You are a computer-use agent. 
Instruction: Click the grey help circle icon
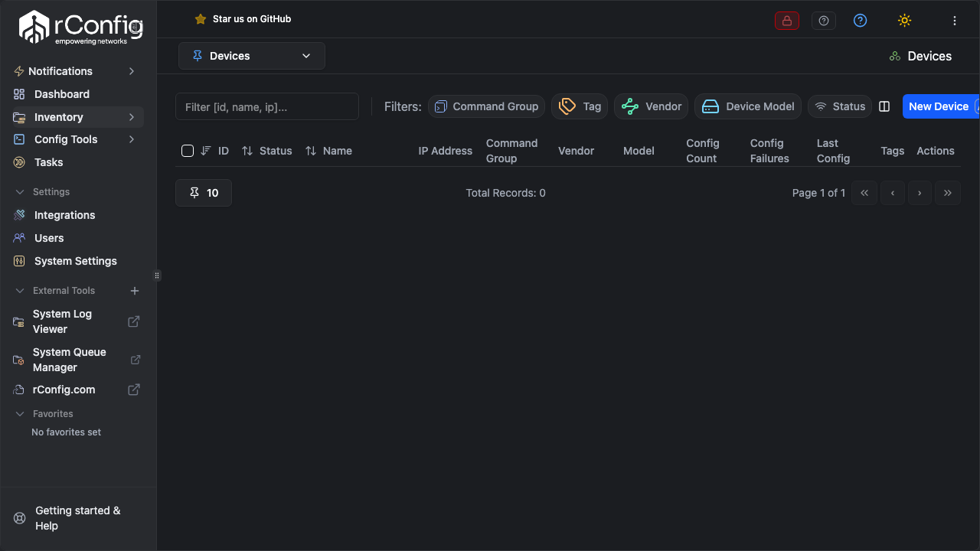pos(823,21)
